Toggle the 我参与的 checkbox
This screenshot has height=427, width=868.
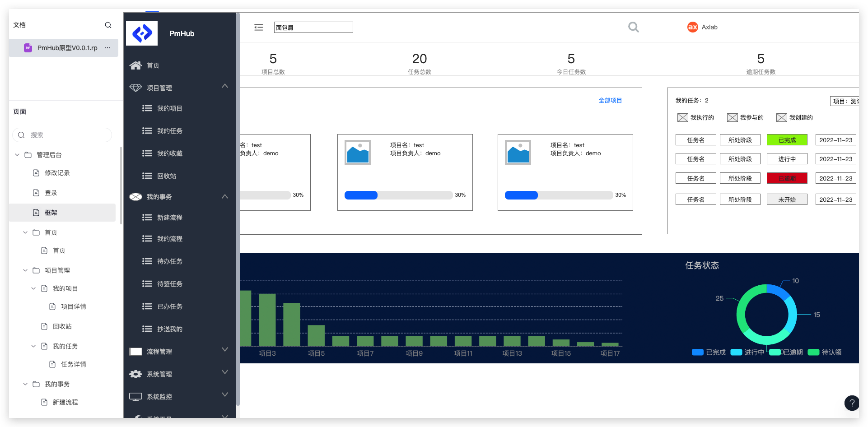coord(732,118)
